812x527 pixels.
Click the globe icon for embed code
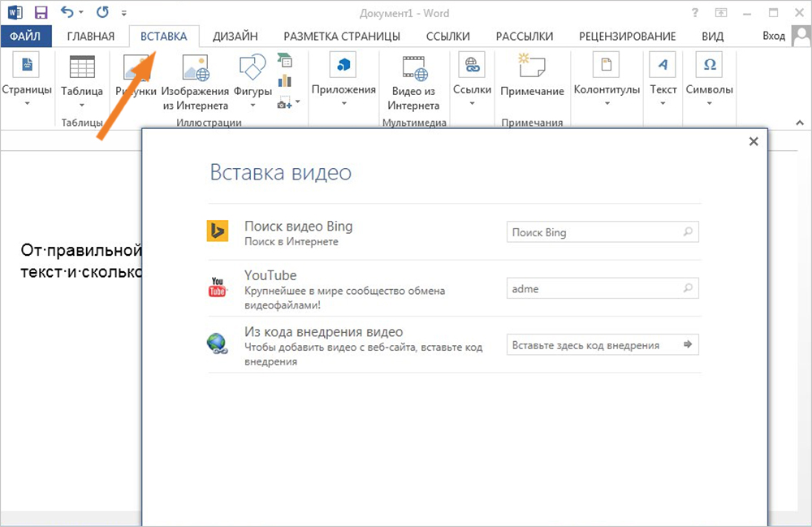point(218,343)
